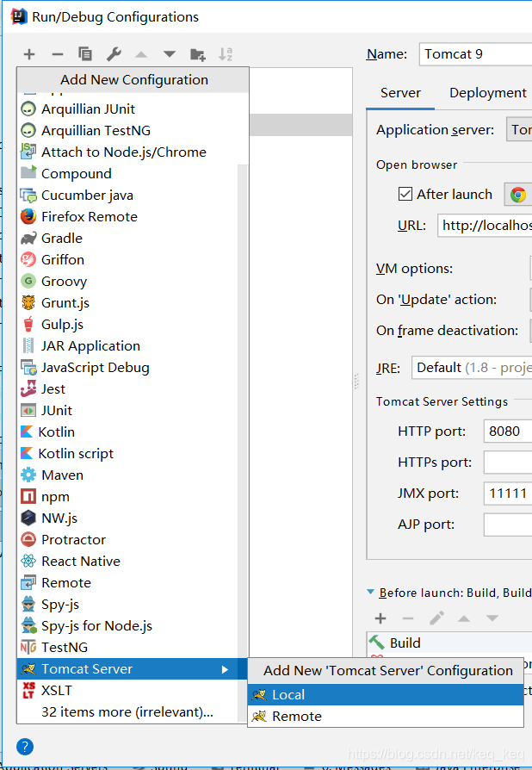Click the empty AJP port field
The image size is (532, 770).
point(508,525)
